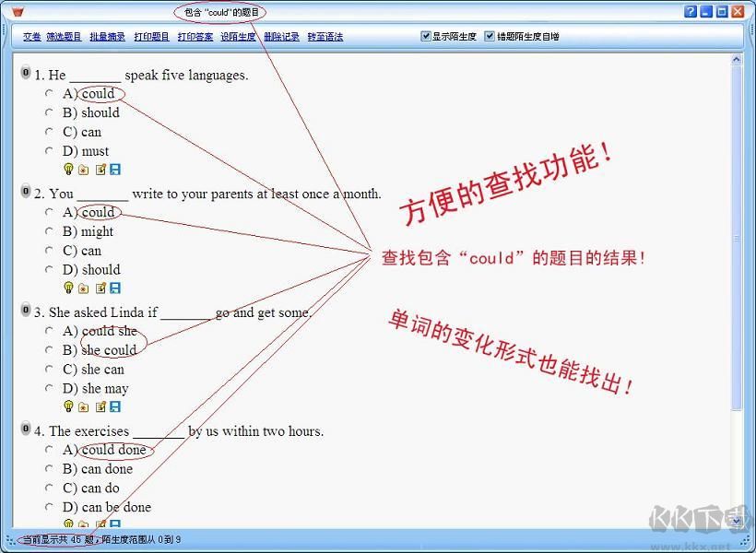756x553 pixels.
Task: Click the lightbulb icon below question 3
Action: [x=68, y=407]
